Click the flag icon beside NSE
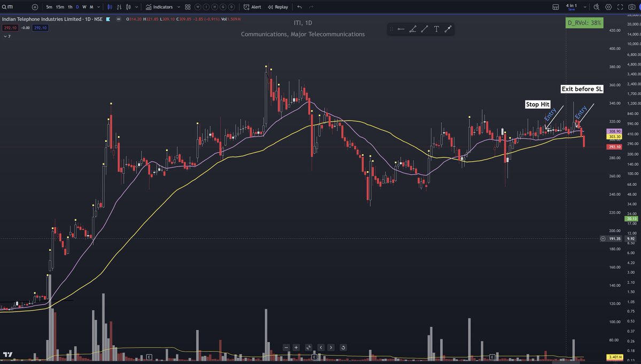This screenshot has width=641, height=364. 108,19
